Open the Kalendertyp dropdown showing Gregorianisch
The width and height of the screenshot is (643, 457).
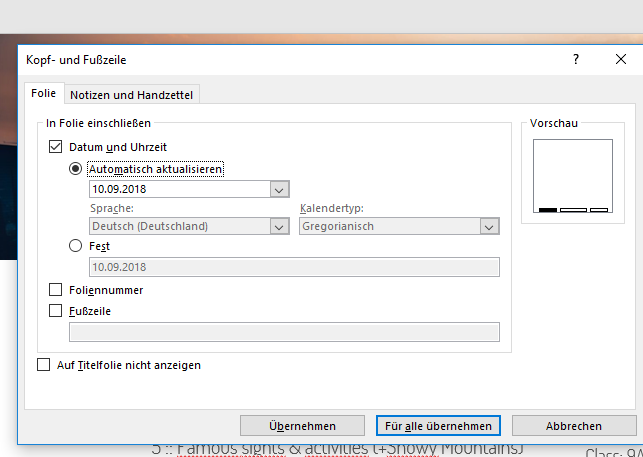[x=489, y=226]
